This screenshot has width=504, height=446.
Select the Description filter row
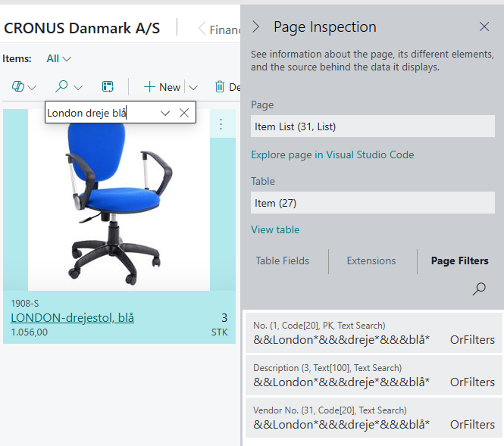click(x=374, y=376)
